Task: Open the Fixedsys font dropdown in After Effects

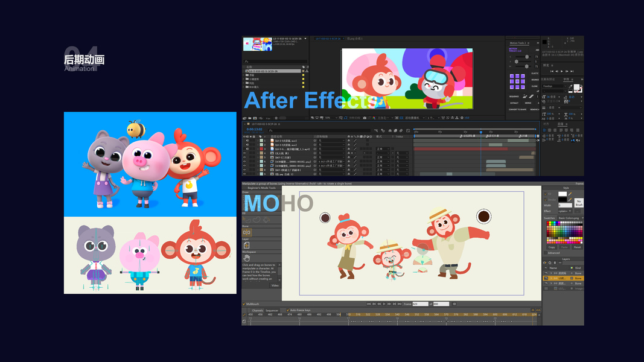Action: (x=554, y=86)
